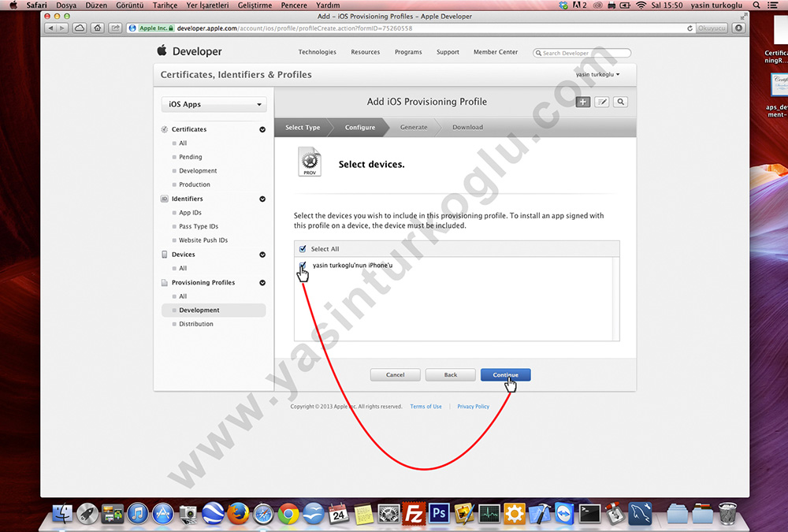This screenshot has width=788, height=532.
Task: Select Pass Type IDs in sidebar
Action: coord(199,226)
